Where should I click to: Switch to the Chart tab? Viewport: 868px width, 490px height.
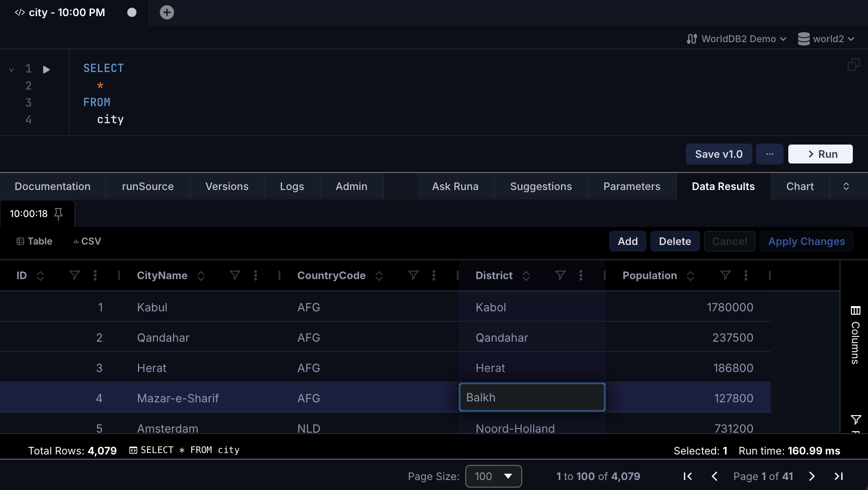click(x=800, y=186)
